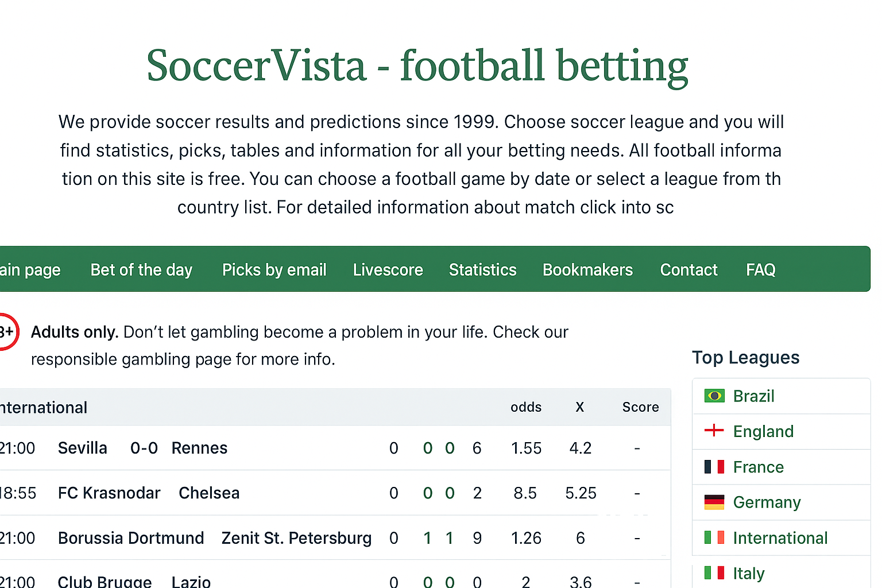Go to Picks by email

274,270
